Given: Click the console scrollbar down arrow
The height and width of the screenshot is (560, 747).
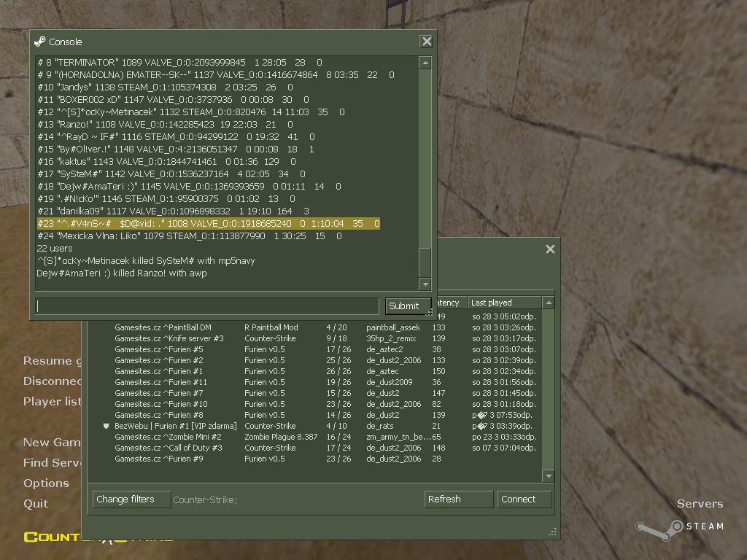Looking at the screenshot, I should 425,284.
